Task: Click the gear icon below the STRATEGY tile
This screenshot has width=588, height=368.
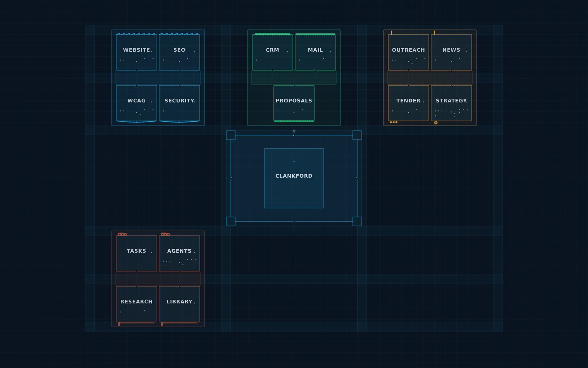Action: [436, 123]
